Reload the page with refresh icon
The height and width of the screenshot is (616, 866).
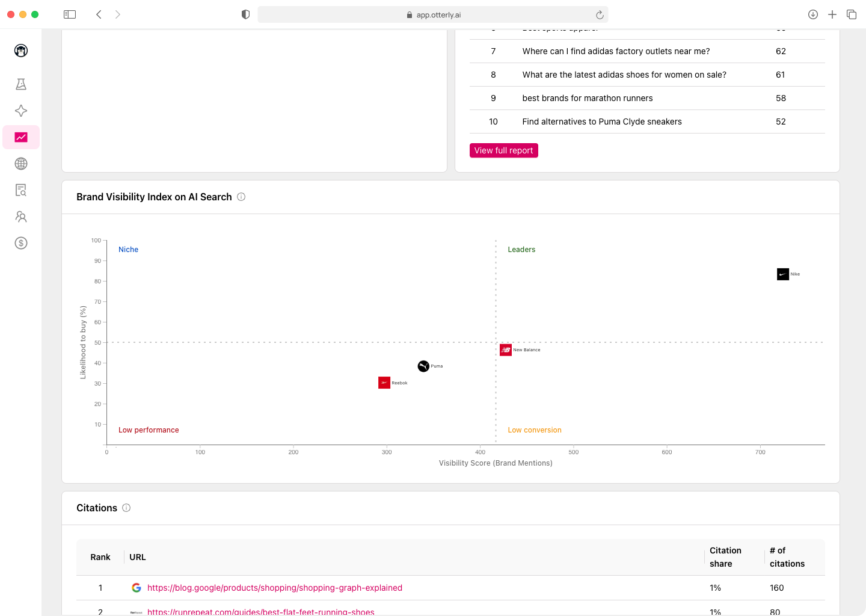point(600,15)
